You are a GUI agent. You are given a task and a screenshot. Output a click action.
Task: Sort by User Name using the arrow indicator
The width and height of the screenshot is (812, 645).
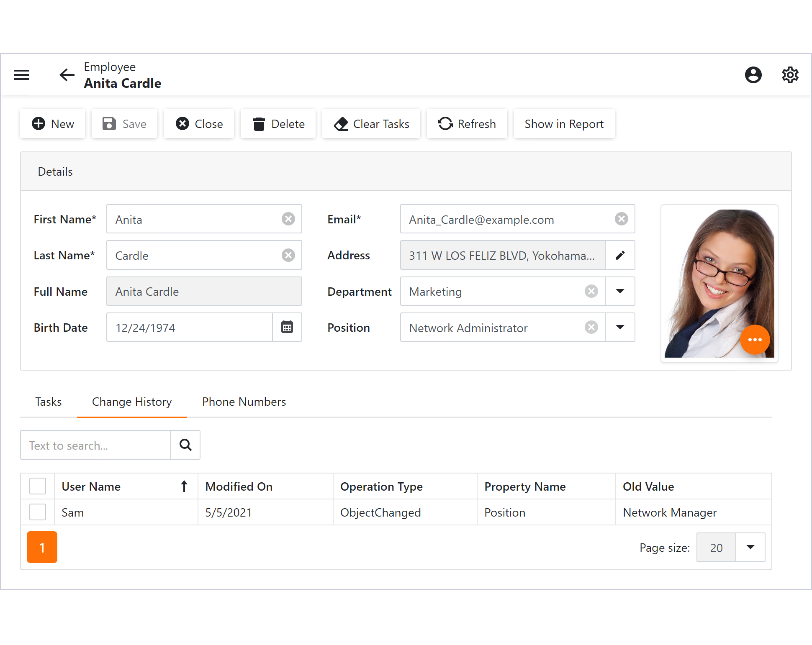(184, 486)
